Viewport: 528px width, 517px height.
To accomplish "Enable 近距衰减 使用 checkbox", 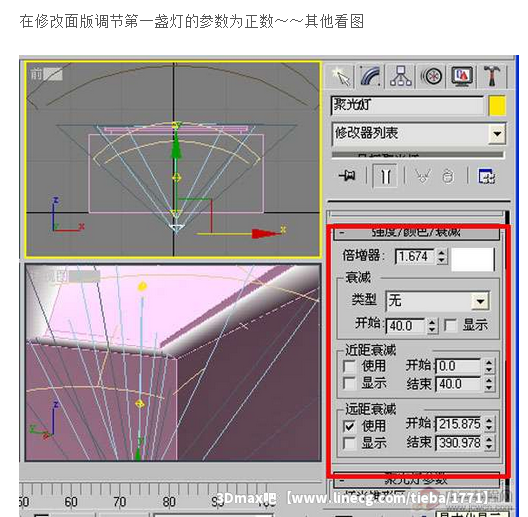I will 349,366.
